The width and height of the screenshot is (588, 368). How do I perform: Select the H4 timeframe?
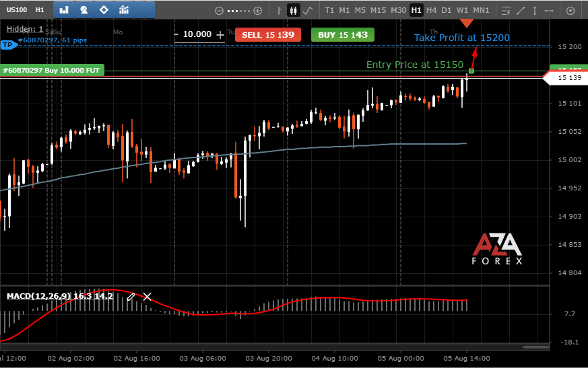point(431,10)
